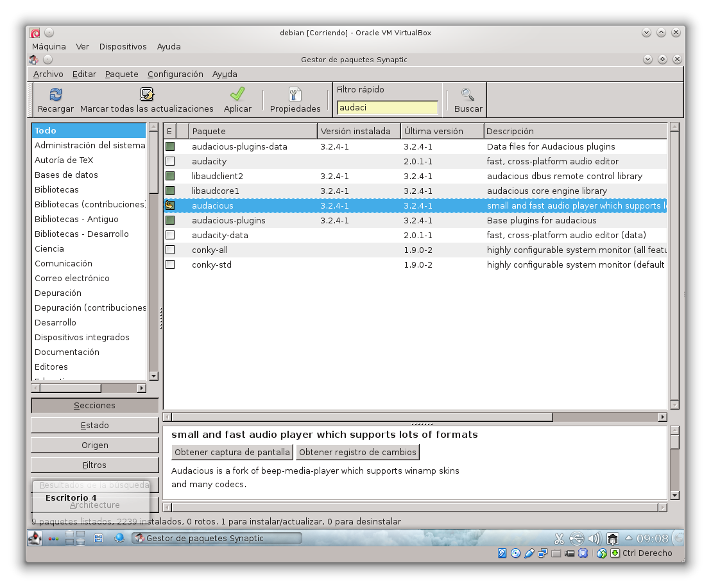This screenshot has height=588, width=711.
Task: Mark conky-std package checkbox
Action: 170,264
